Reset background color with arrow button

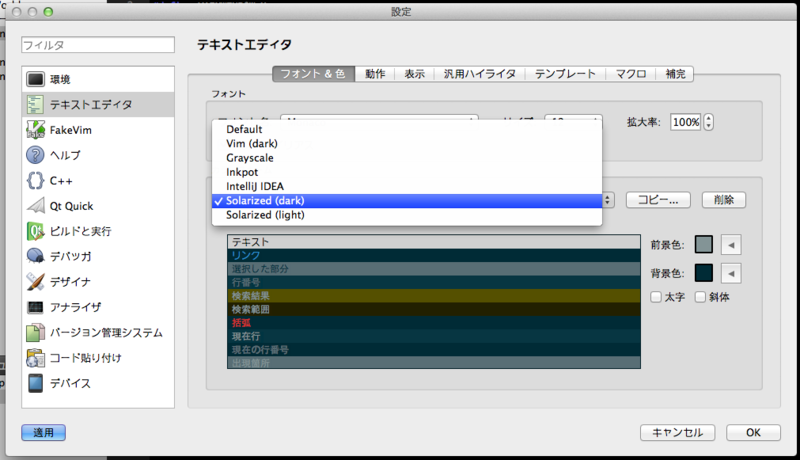pyautogui.click(x=731, y=273)
